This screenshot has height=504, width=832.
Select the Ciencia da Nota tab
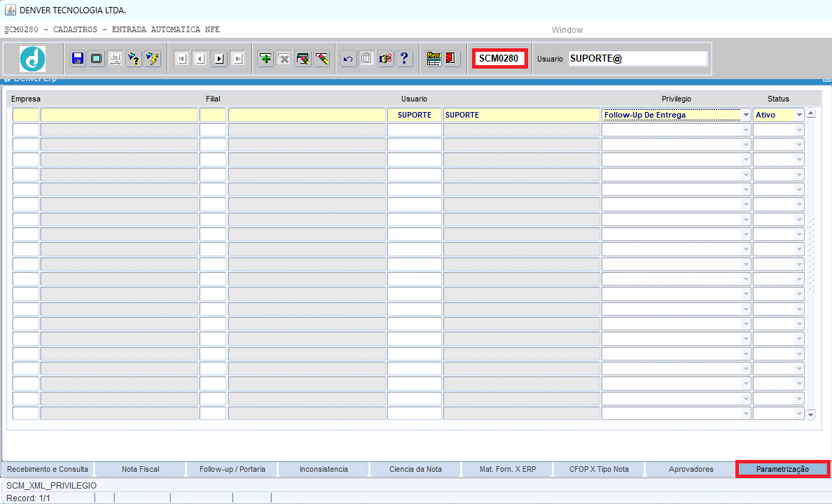coord(415,469)
